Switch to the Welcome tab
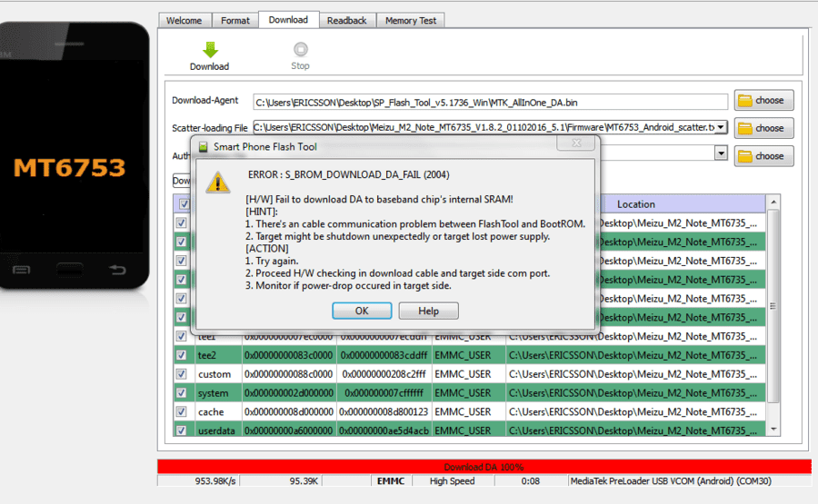Image resolution: width=818 pixels, height=504 pixels. [x=185, y=20]
